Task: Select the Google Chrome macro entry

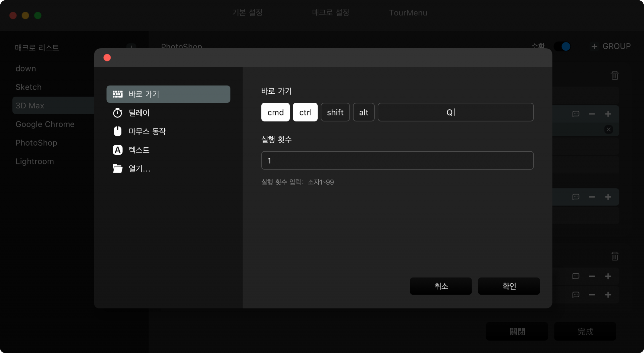Action: pos(45,124)
